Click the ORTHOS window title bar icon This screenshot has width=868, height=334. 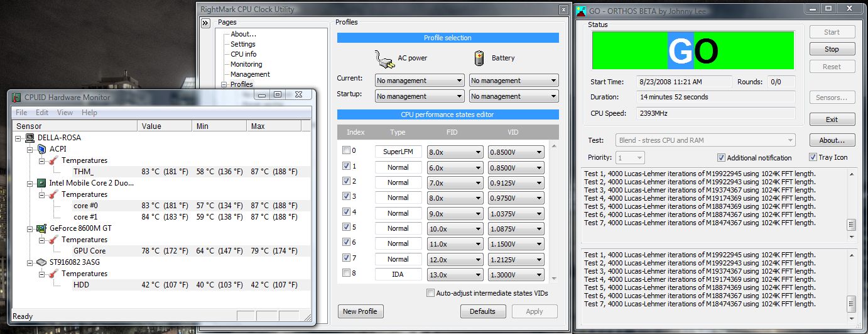(581, 11)
